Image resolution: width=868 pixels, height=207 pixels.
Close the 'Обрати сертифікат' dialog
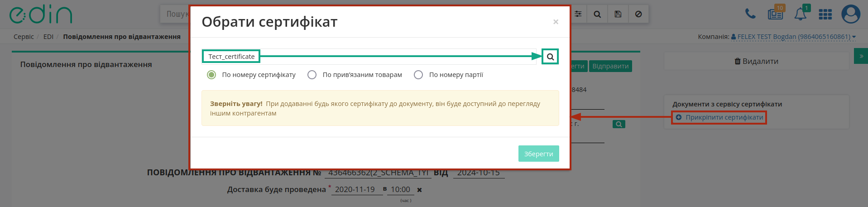(x=556, y=22)
